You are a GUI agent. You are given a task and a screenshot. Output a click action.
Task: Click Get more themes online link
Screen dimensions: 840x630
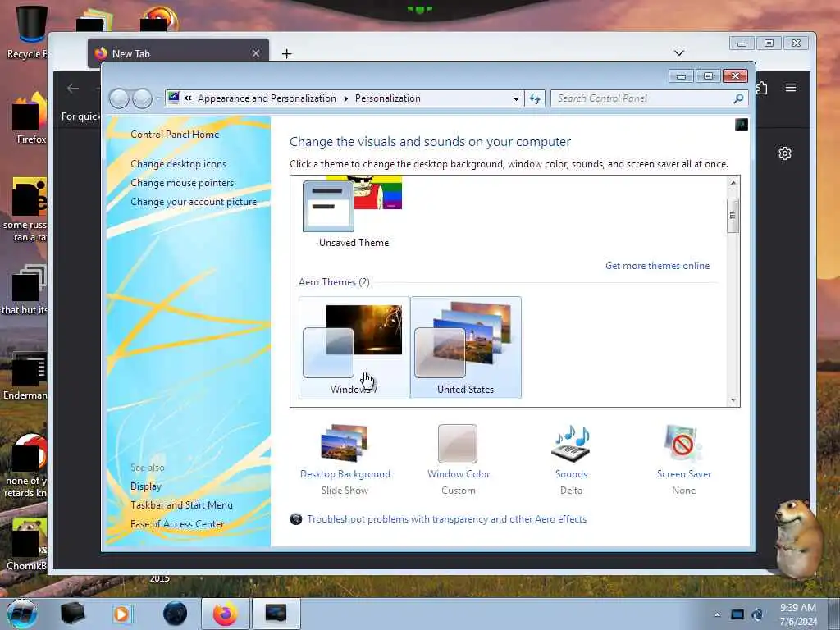click(x=657, y=266)
